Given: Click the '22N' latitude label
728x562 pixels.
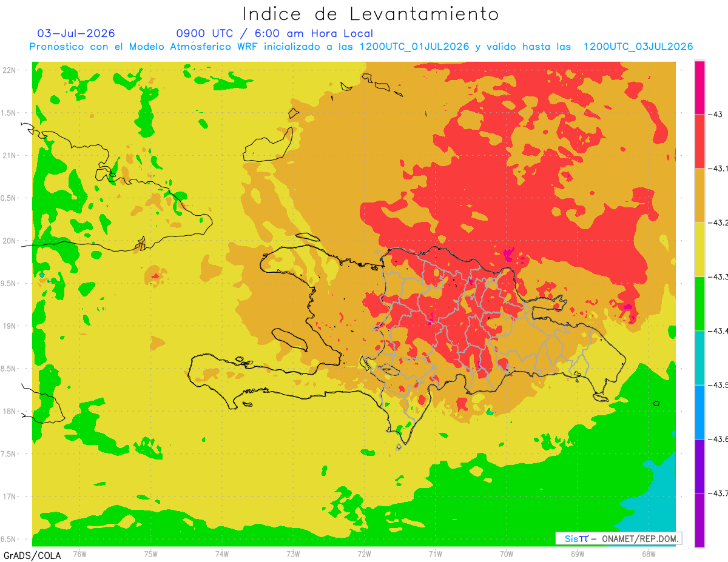Looking at the screenshot, I should click(x=10, y=70).
